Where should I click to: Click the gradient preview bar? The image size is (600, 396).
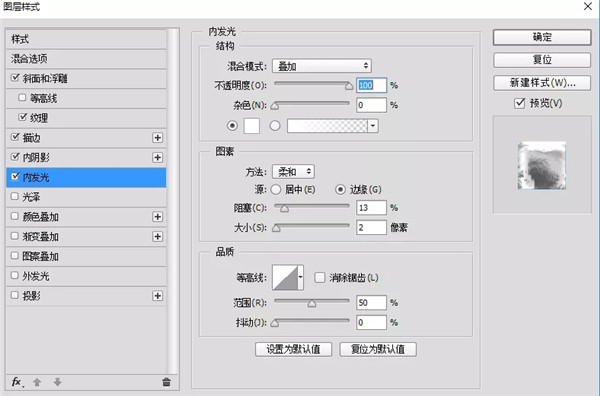[328, 125]
